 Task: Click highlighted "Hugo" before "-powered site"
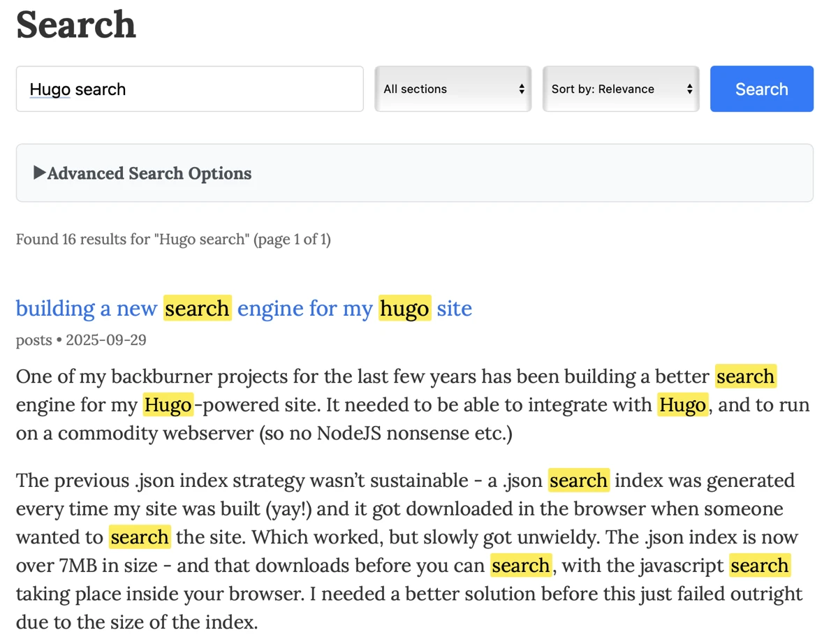click(x=168, y=405)
